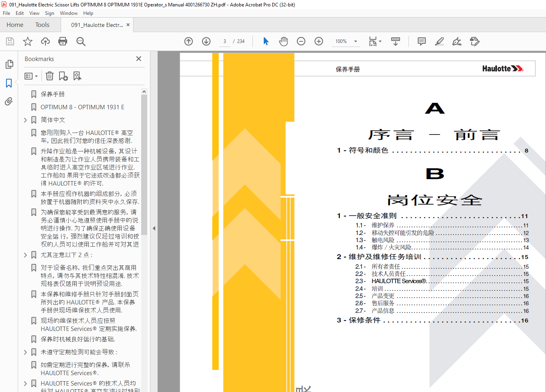Open the View menu
546x392 pixels.
[x=34, y=13]
